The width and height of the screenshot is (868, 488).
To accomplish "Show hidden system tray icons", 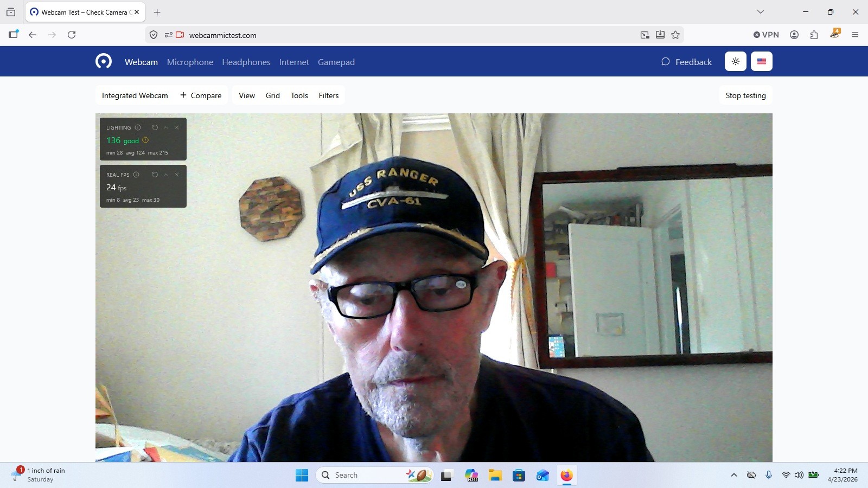I will [734, 475].
